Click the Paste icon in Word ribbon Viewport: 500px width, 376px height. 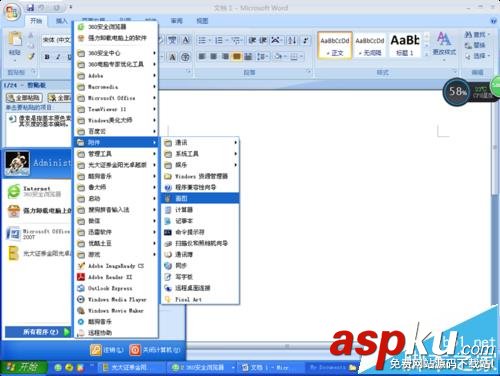pyautogui.click(x=15, y=39)
